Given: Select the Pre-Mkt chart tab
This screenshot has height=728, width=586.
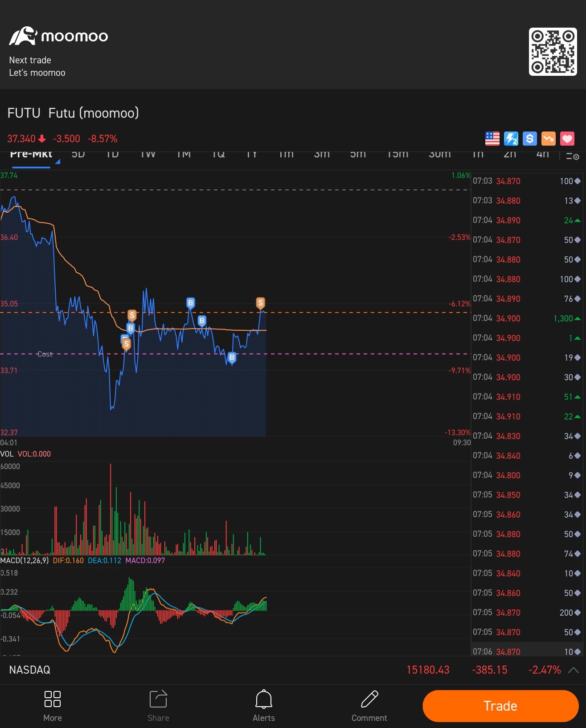Looking at the screenshot, I should (31, 154).
